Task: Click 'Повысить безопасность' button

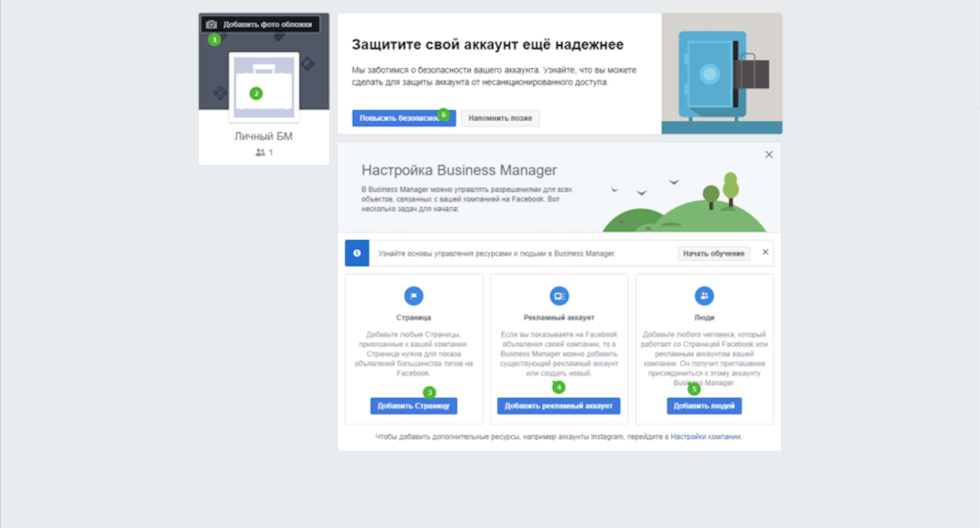Action: (404, 118)
